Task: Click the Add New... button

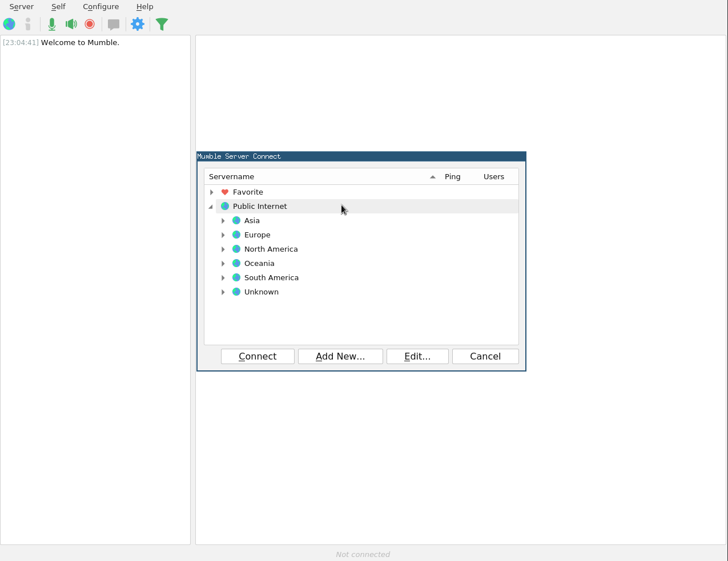Action: [340, 356]
